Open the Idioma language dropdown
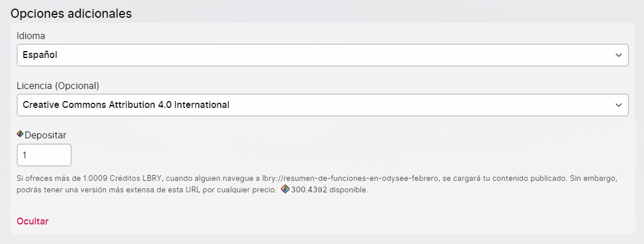Viewport: 644px width, 244px height. tap(323, 55)
